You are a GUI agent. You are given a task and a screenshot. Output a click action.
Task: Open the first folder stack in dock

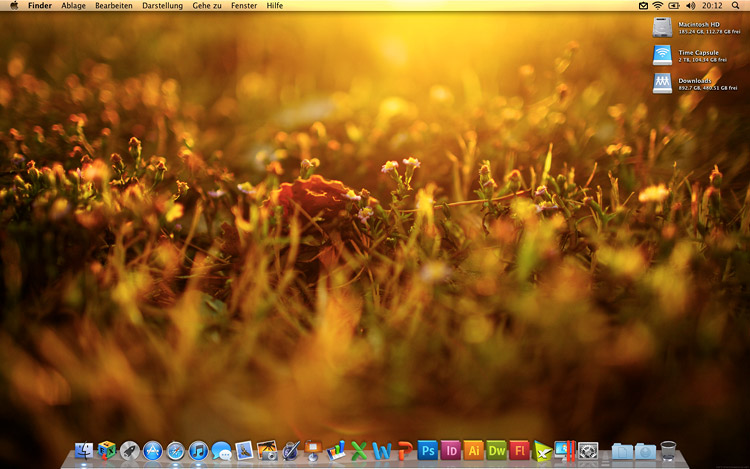pyautogui.click(x=622, y=450)
